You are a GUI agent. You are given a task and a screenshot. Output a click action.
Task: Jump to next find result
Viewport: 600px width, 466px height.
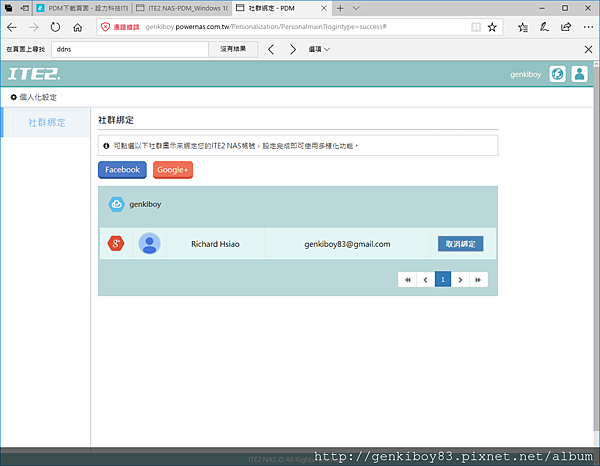[293, 49]
